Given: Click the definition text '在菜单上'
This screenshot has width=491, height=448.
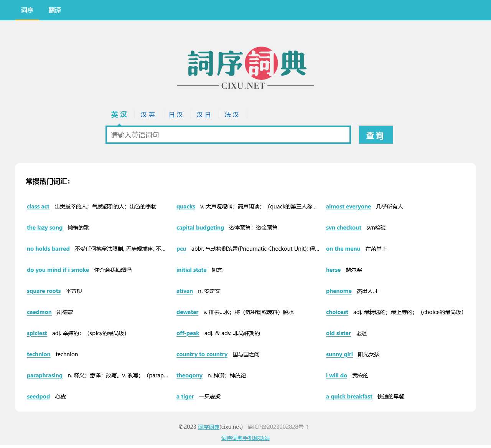Looking at the screenshot, I should [x=376, y=249].
